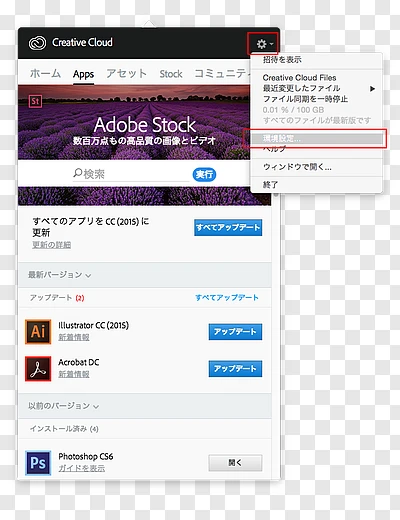This screenshot has width=400, height=520.
Task: Click the Illustrator CC app icon
Action: [x=38, y=332]
